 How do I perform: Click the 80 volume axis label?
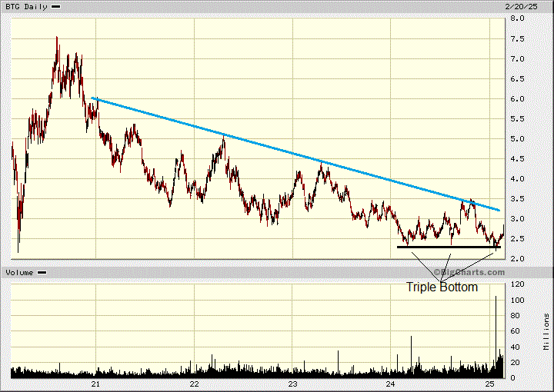tap(515, 315)
